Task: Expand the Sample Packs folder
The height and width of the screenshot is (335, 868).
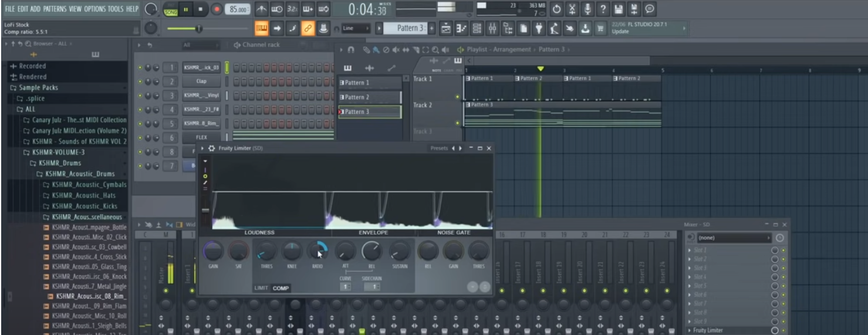Action: click(38, 87)
